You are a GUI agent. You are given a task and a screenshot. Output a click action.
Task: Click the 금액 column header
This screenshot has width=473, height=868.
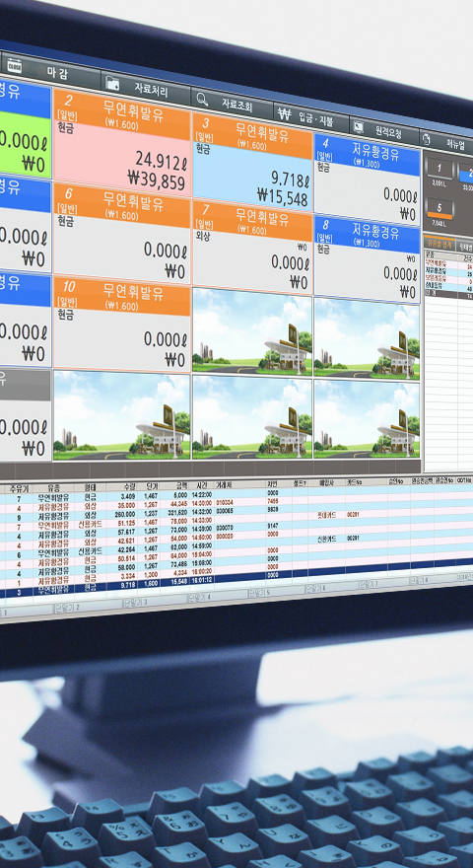point(181,485)
